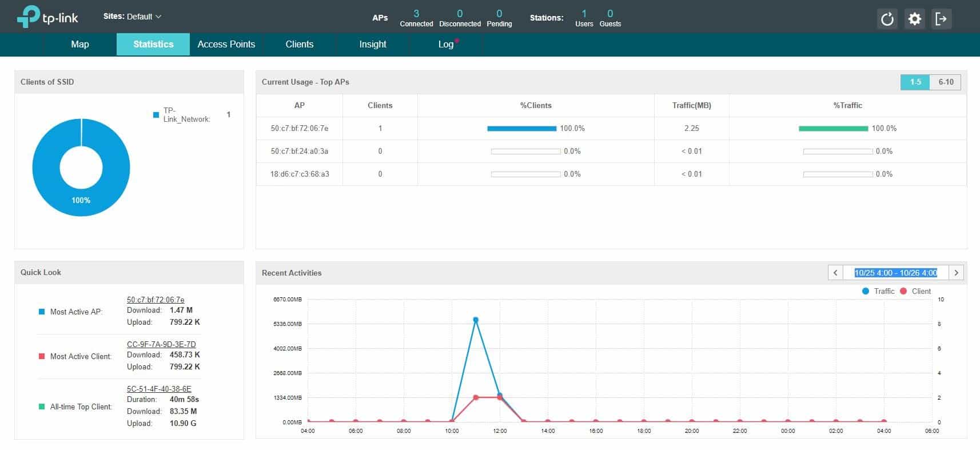Select the Statistics tab

(x=153, y=44)
